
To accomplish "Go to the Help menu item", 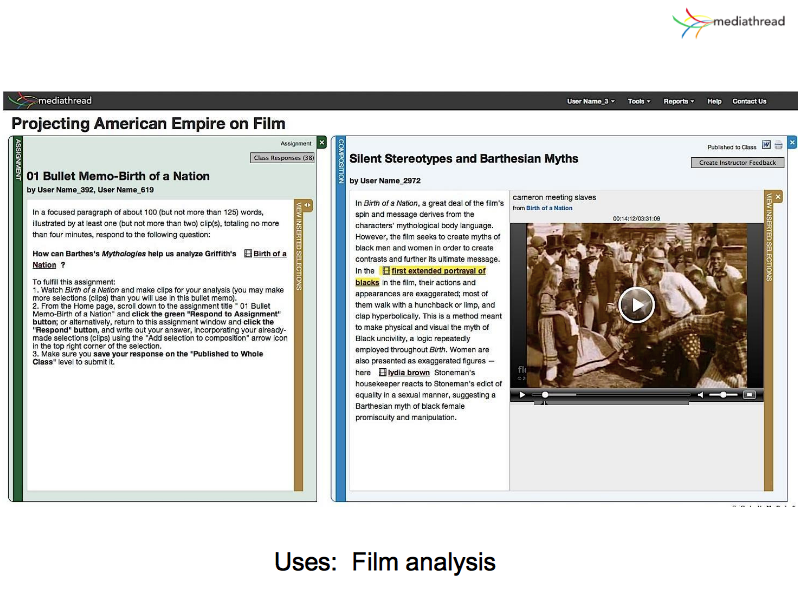I will coord(714,101).
